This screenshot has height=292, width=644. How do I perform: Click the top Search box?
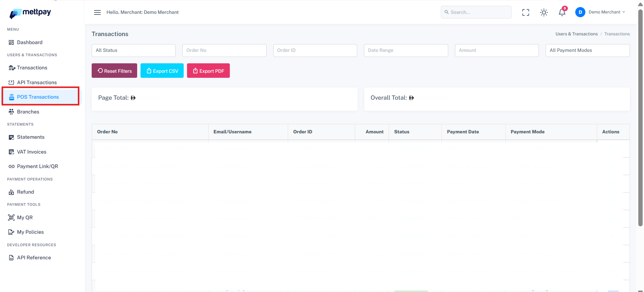click(x=476, y=12)
